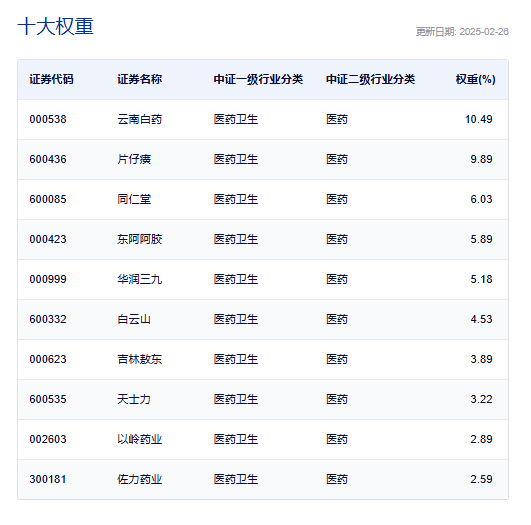Select stock code 600535
Viewport: 531px width, 525px height.
coord(48,399)
